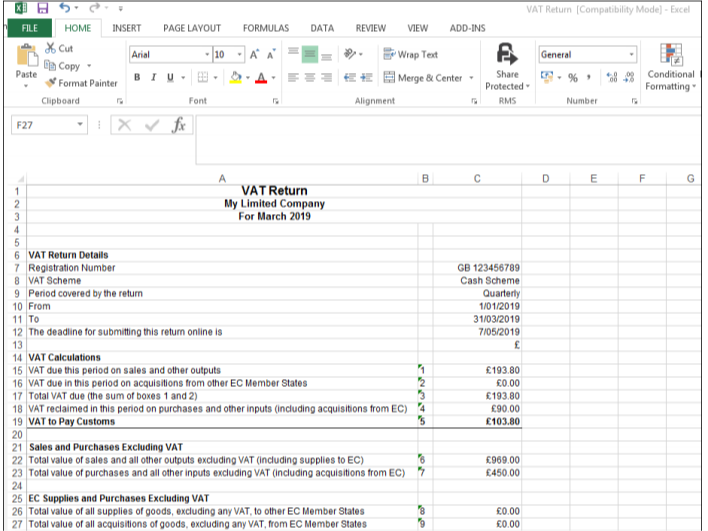Open Font group dialog launcher

coord(275,101)
